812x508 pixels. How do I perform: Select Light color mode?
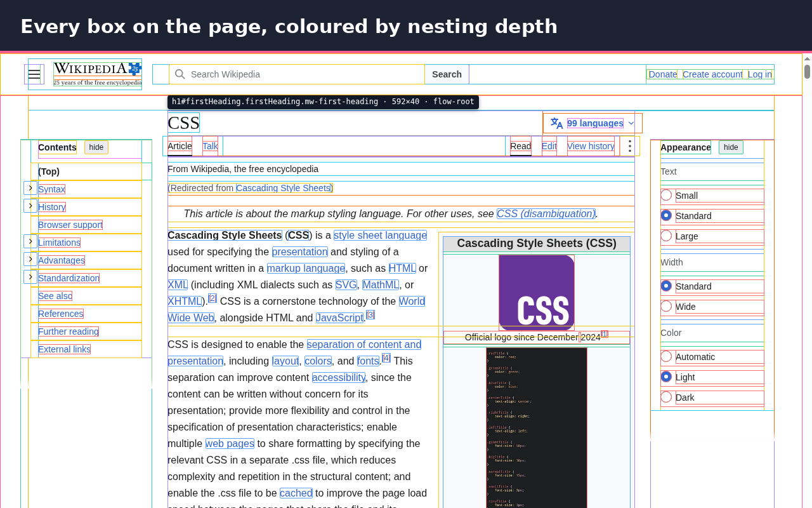tap(666, 377)
